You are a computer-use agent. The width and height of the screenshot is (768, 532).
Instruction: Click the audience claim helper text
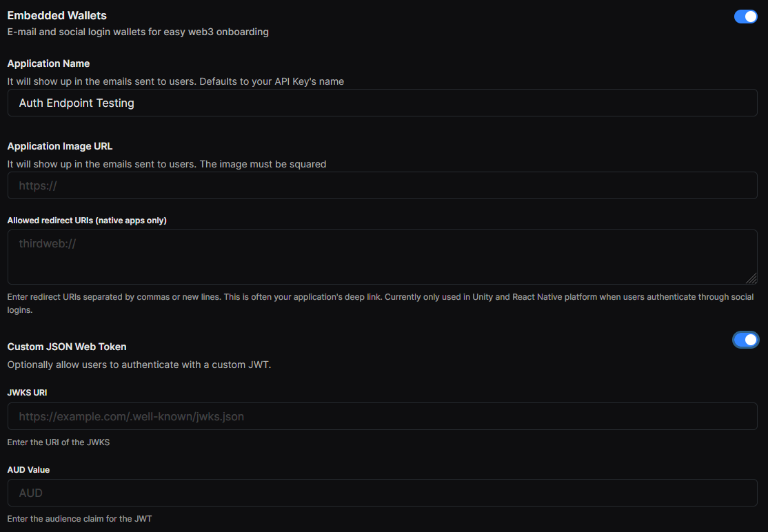79,518
